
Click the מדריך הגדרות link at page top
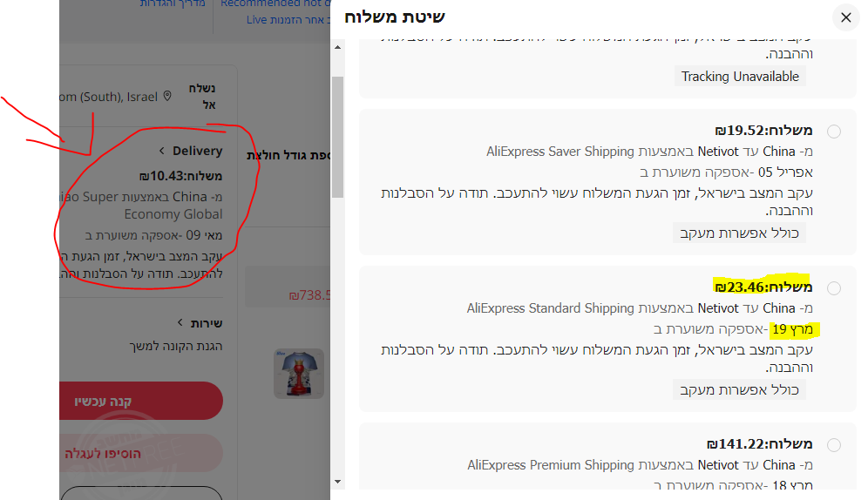[x=173, y=3]
